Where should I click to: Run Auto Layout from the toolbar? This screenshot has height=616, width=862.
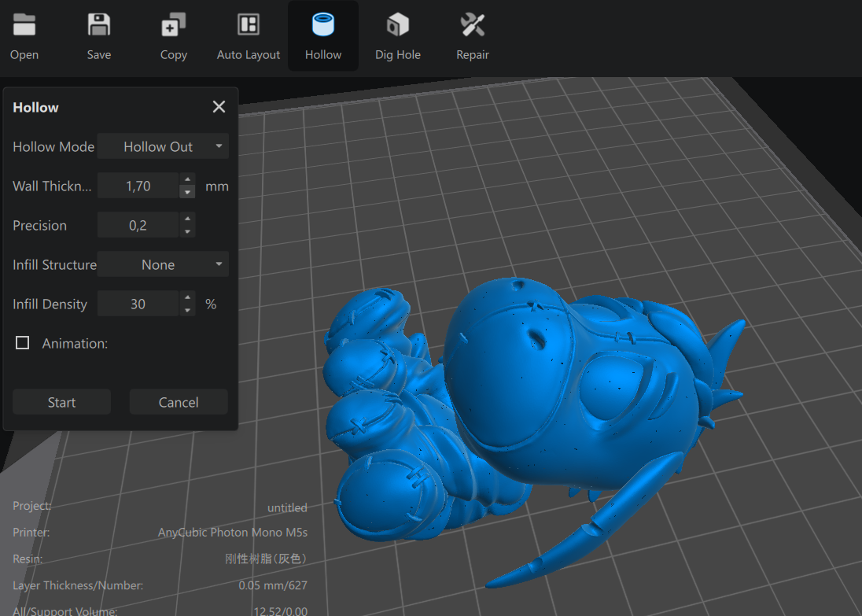[249, 24]
